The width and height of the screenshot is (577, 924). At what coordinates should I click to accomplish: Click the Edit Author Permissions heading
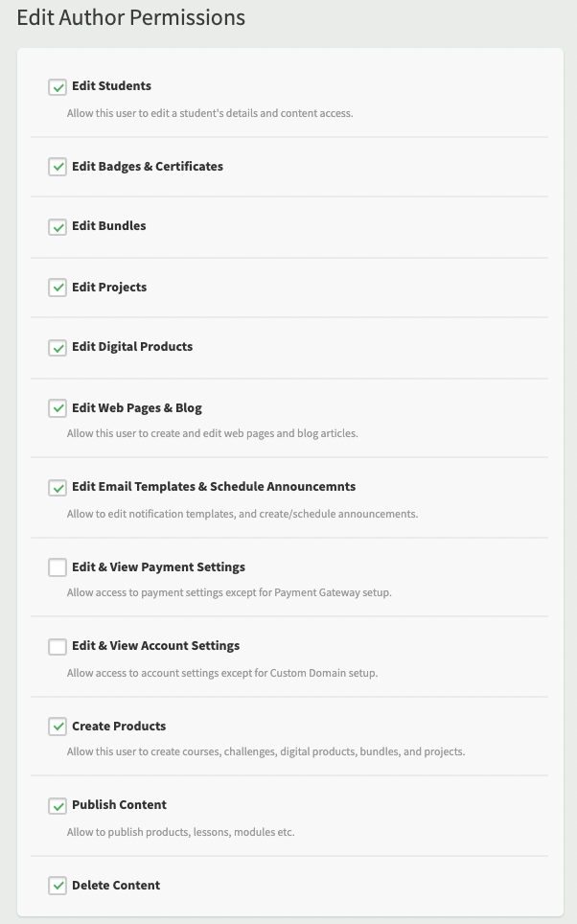point(131,17)
